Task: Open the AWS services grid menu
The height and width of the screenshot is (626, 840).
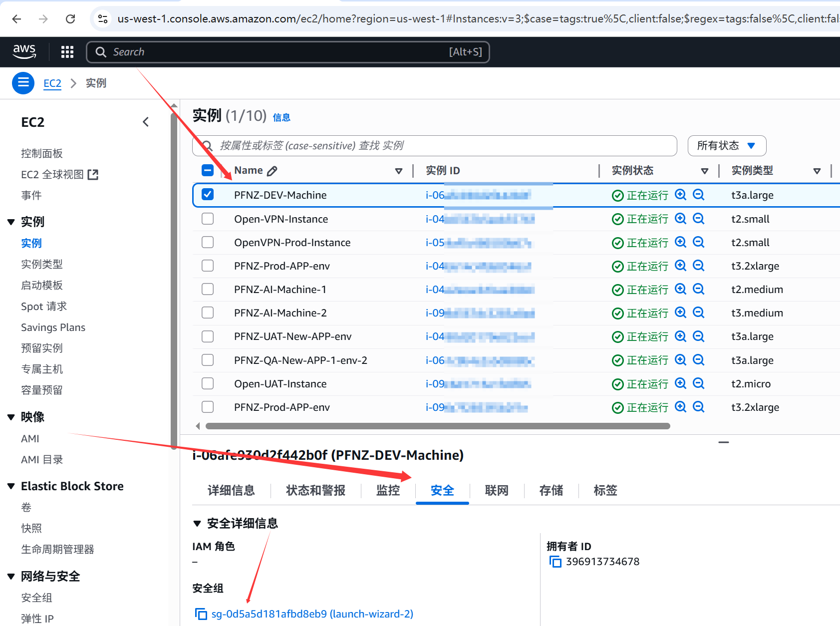Action: coord(67,52)
